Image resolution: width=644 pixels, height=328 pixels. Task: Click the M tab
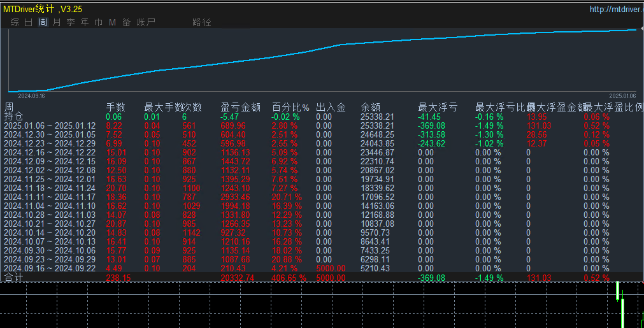click(112, 22)
